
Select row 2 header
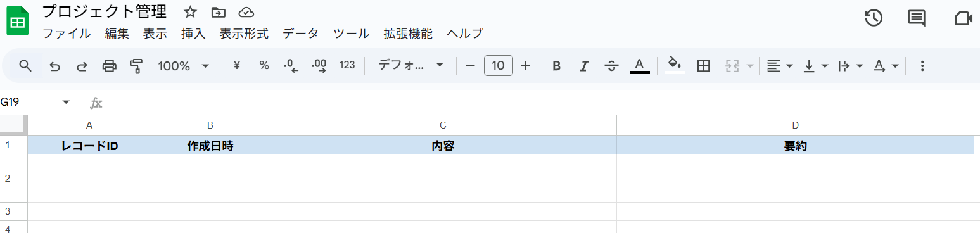pyautogui.click(x=13, y=179)
